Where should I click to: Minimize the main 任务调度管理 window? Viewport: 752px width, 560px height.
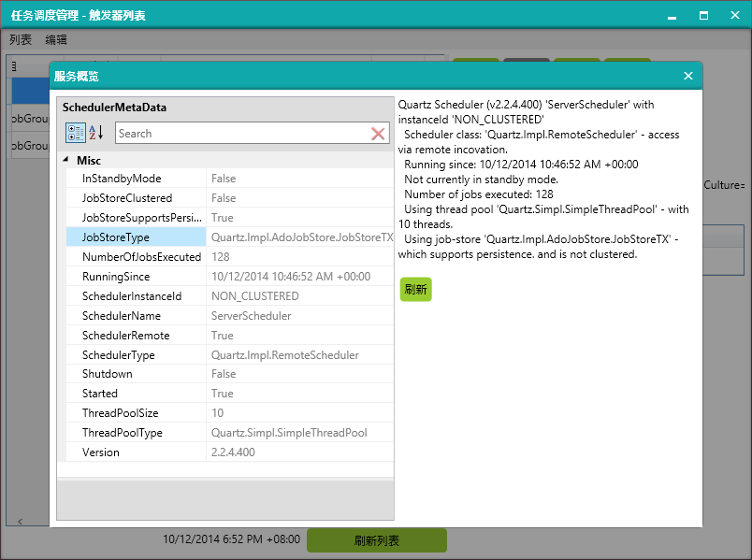click(x=672, y=16)
